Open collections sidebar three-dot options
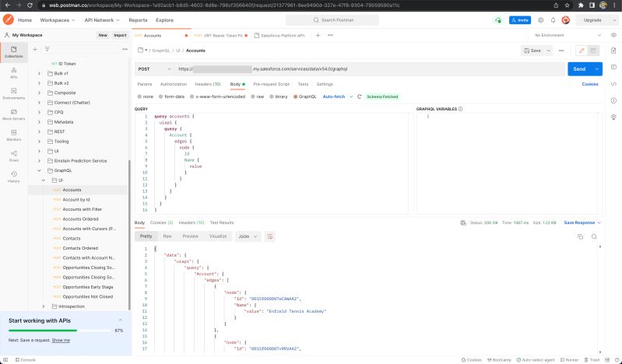This screenshot has width=622, height=364. coord(125,49)
